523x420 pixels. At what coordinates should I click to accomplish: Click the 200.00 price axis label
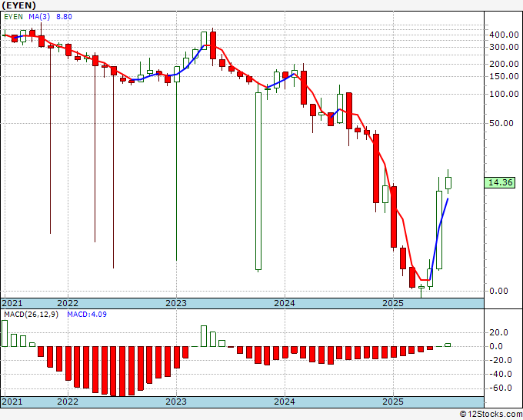tap(504, 64)
